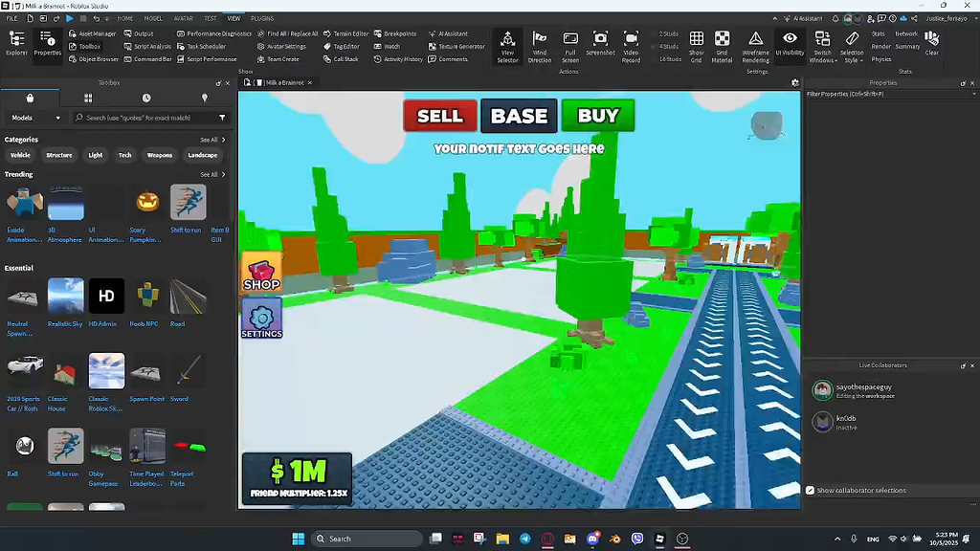Open the Comments panel
This screenshot has height=551, width=980.
[448, 59]
